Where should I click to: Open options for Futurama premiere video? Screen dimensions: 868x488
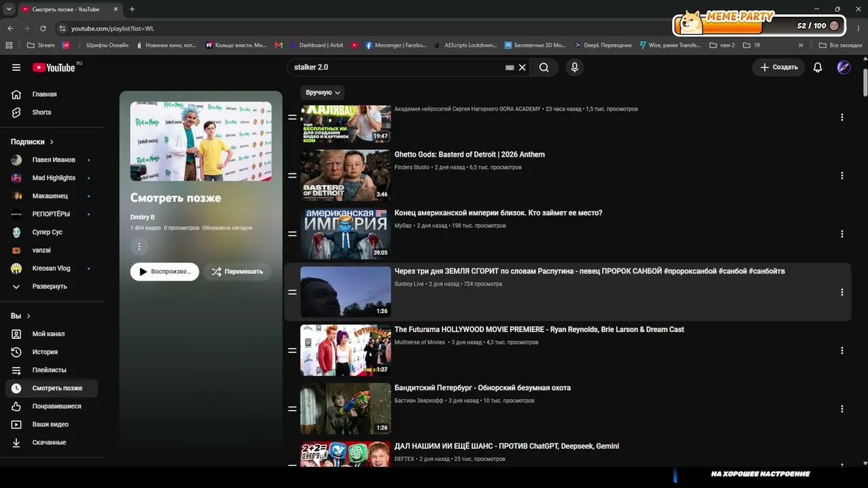pos(842,350)
